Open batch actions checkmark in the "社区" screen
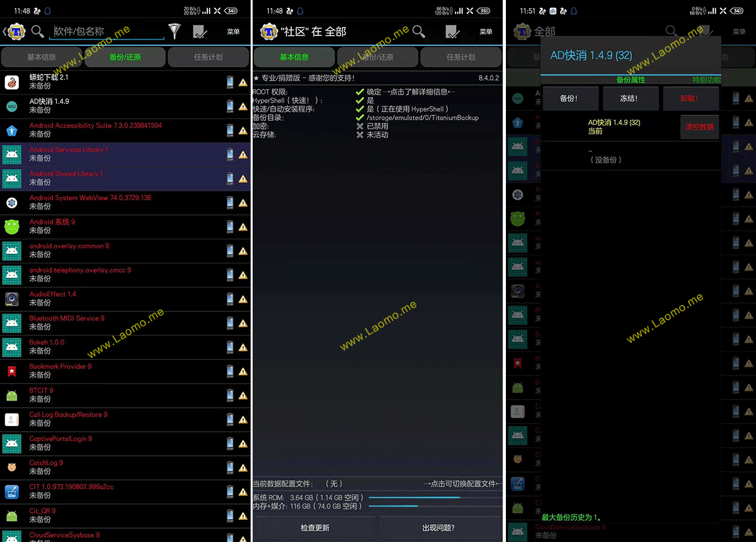 [452, 32]
